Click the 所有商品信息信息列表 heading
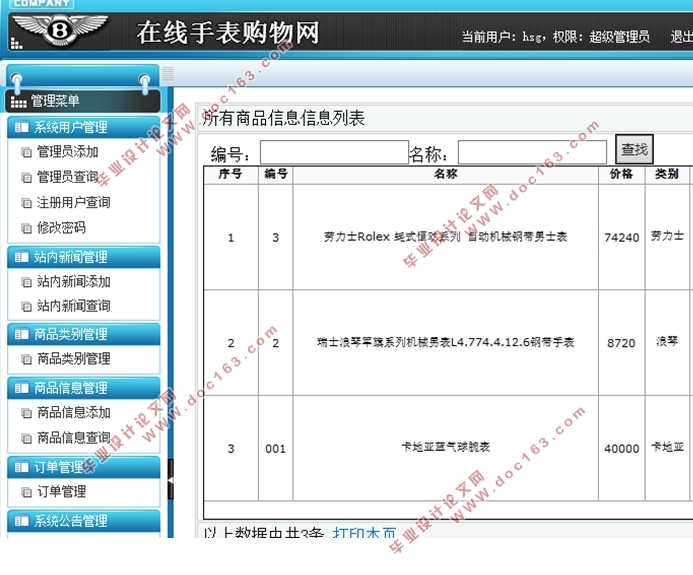 pyautogui.click(x=284, y=118)
